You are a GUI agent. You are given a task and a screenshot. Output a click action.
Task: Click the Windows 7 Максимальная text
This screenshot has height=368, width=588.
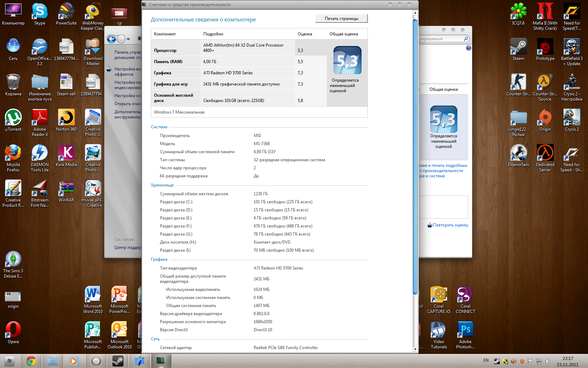179,112
